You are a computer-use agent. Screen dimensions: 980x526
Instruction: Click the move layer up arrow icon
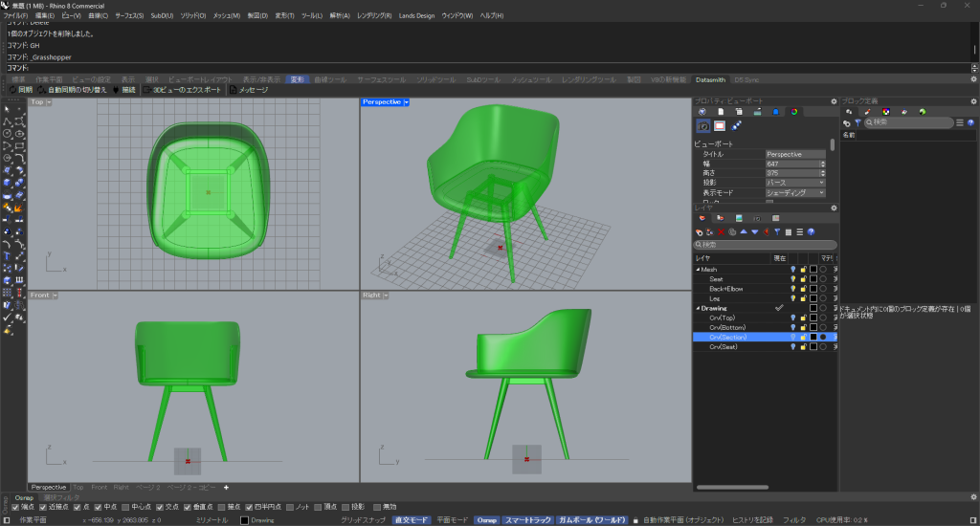(x=744, y=231)
